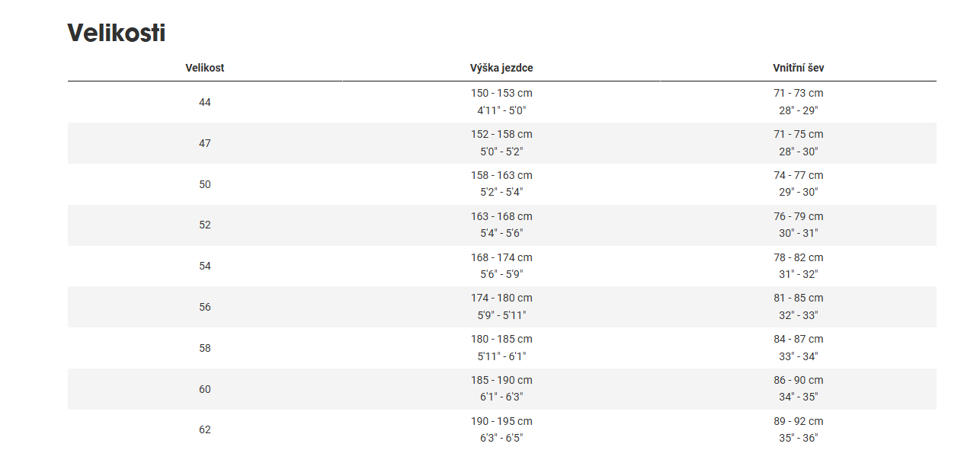Viewport: 980px width, 466px height.
Task: Click the Vnitřní šev column header
Action: coord(798,68)
